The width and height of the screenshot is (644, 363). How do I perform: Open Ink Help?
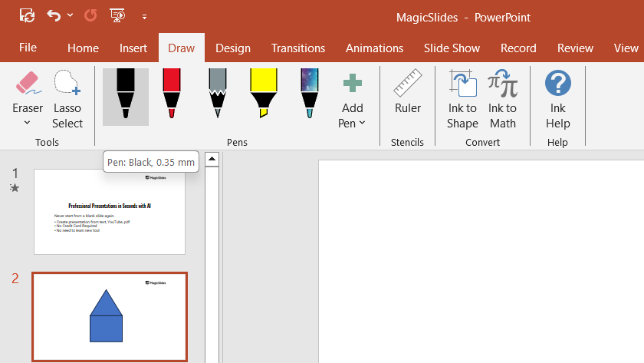(x=557, y=100)
